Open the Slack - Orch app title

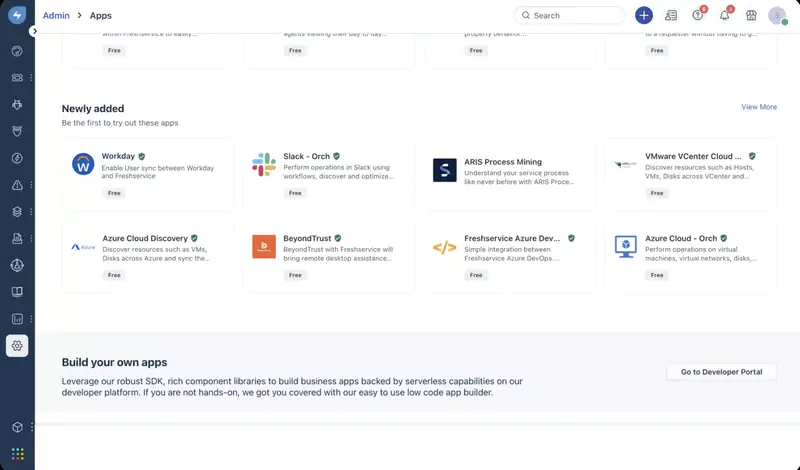307,156
